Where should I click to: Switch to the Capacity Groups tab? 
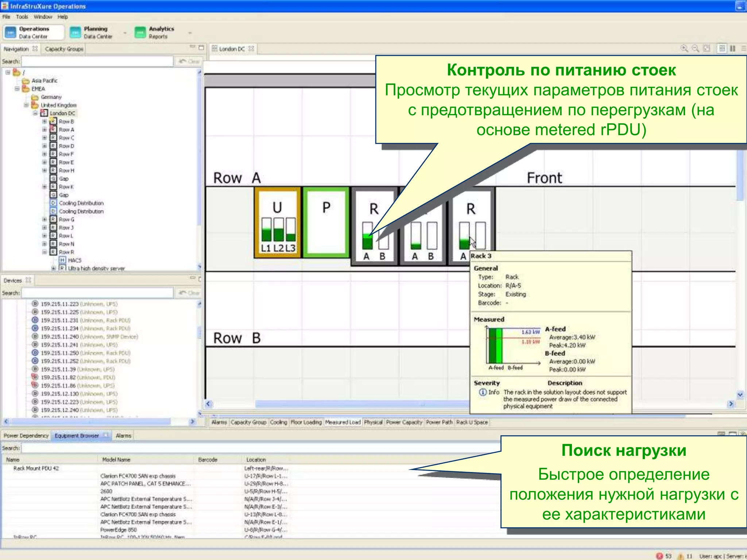click(64, 49)
